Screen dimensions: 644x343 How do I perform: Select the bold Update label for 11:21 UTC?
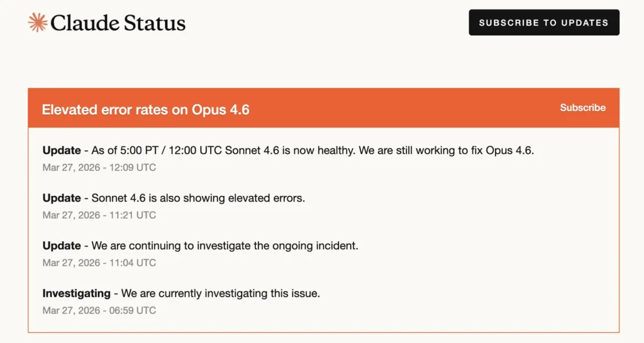click(x=62, y=198)
